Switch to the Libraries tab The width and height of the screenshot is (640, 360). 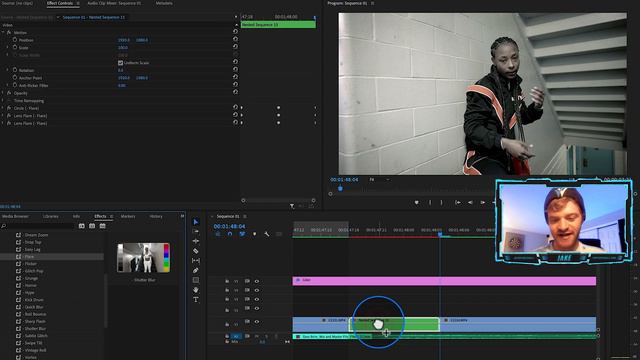click(51, 216)
